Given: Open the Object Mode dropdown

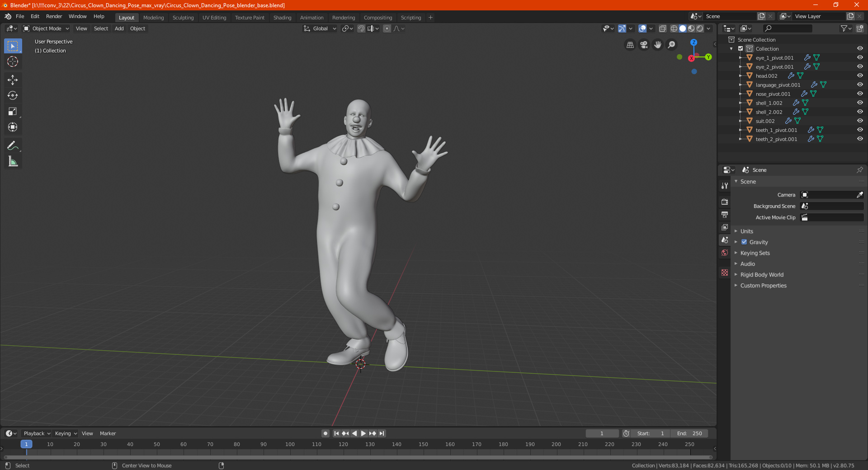Looking at the screenshot, I should coord(46,28).
